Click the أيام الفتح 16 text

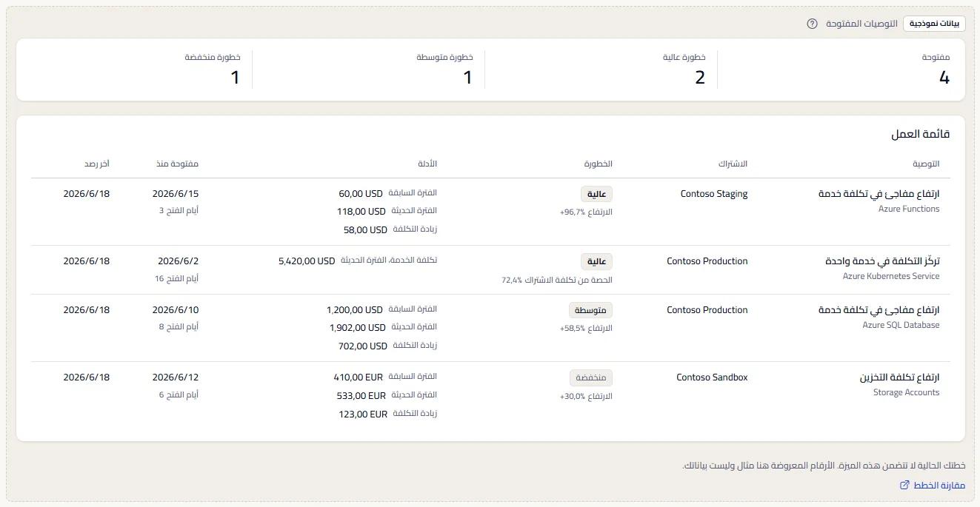click(177, 278)
